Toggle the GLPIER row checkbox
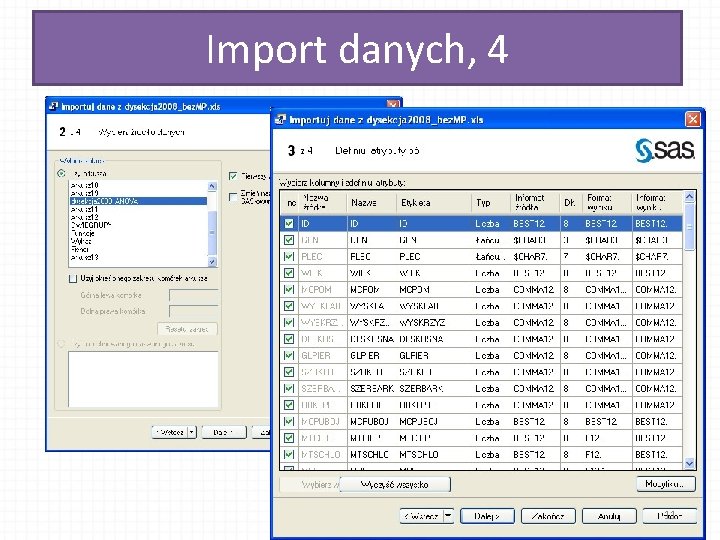Viewport: 720px width, 540px height. pos(289,356)
